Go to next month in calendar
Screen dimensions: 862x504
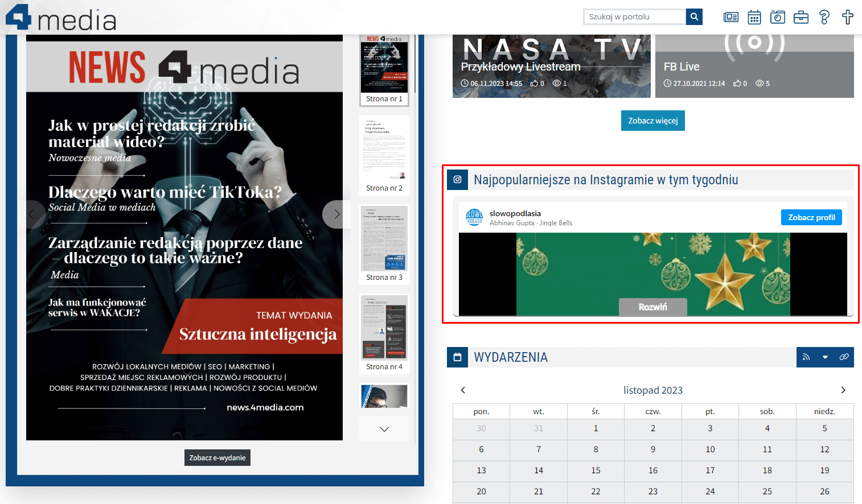(843, 390)
